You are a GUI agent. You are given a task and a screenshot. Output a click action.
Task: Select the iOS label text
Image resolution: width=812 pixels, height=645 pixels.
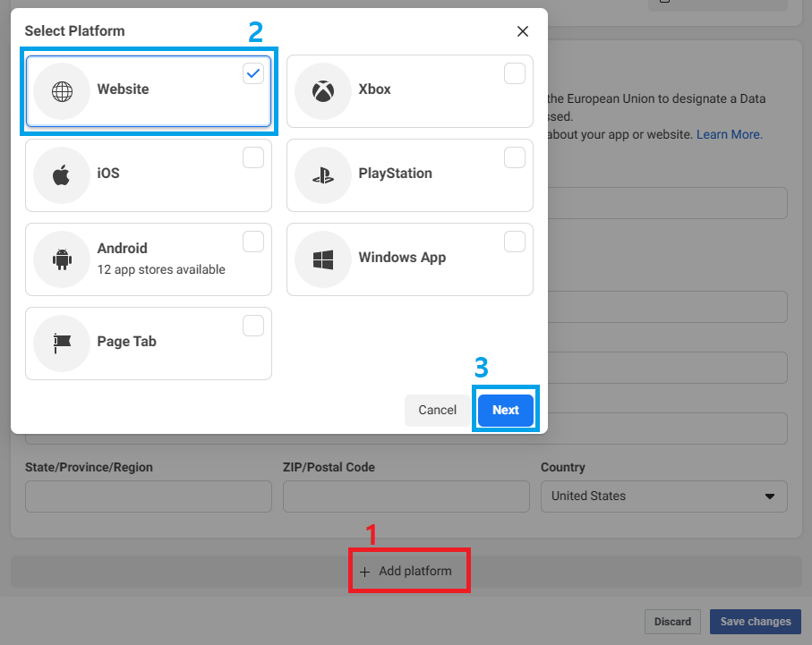click(108, 173)
